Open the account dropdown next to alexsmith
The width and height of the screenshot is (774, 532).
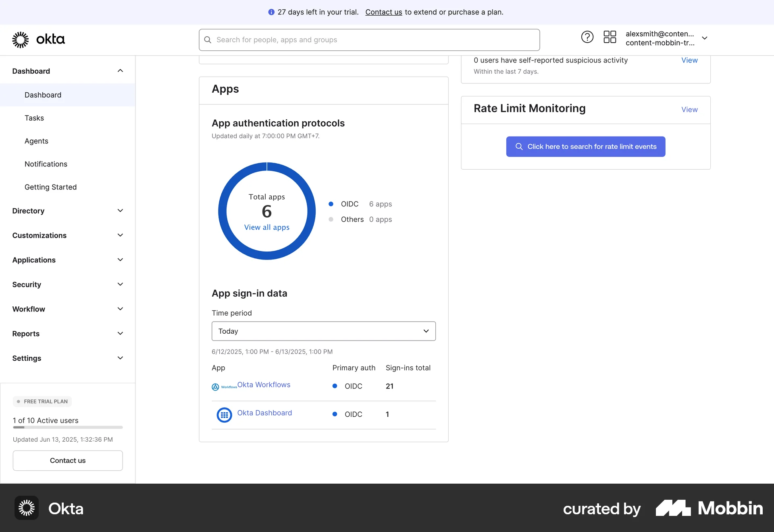tap(705, 38)
